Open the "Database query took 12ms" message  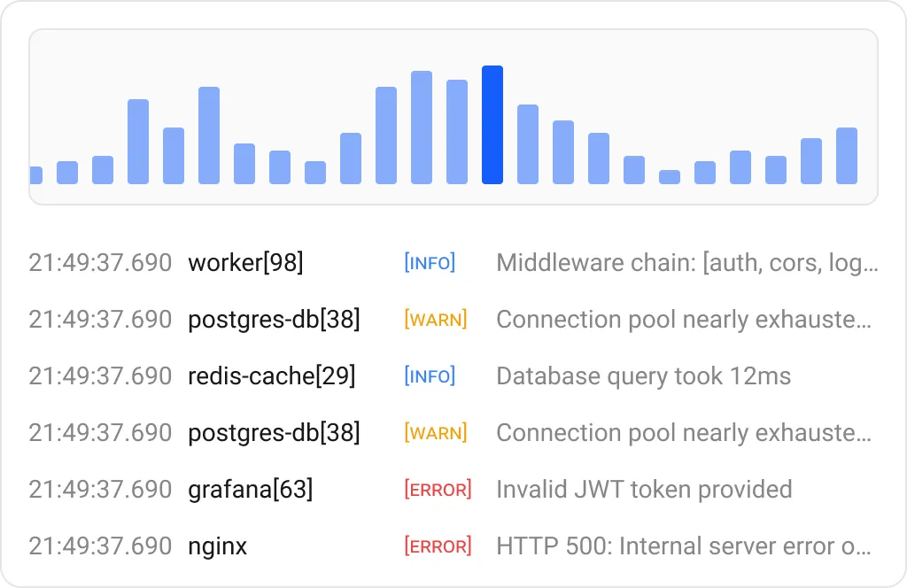(x=643, y=376)
